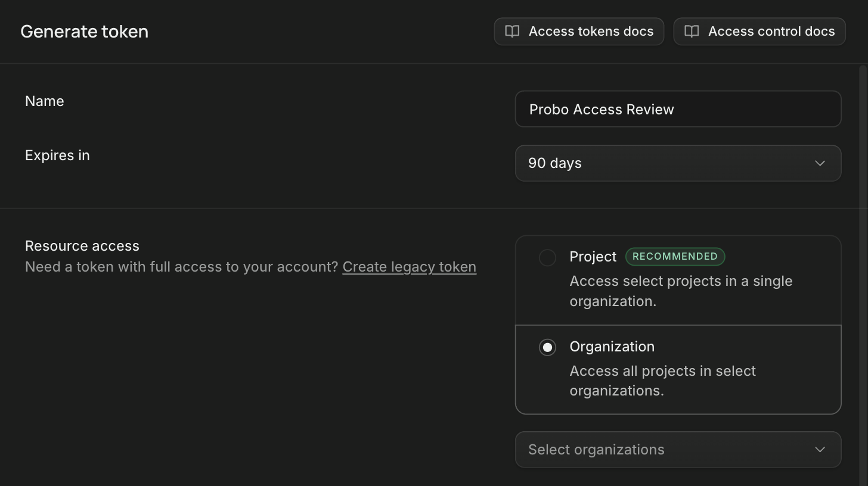Open the Access tokens docs button
This screenshot has width=868, height=486.
point(579,32)
